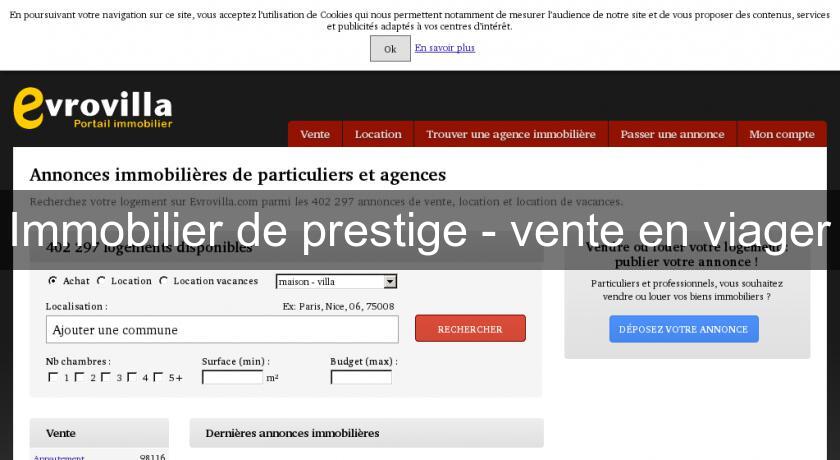840x460 pixels.
Task: Open the Vente menu tab
Action: 315,134
